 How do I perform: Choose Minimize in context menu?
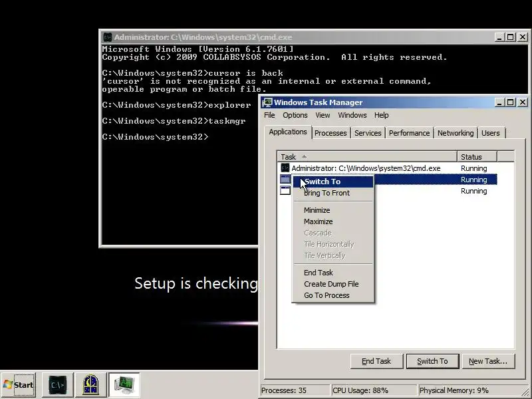coord(333,210)
